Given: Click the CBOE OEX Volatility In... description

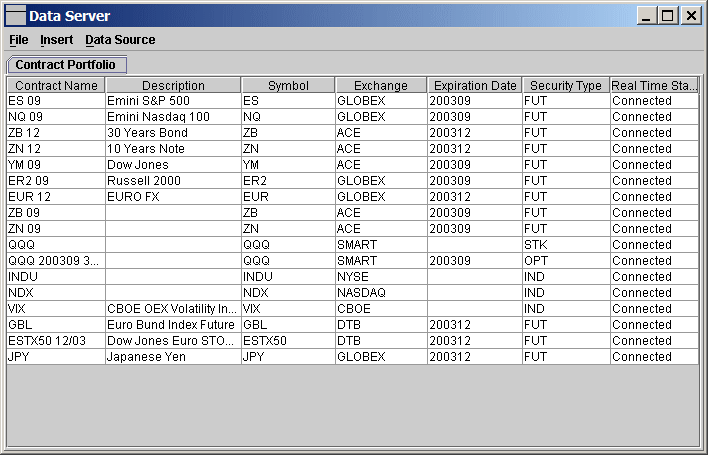Looking at the screenshot, I should [x=173, y=309].
